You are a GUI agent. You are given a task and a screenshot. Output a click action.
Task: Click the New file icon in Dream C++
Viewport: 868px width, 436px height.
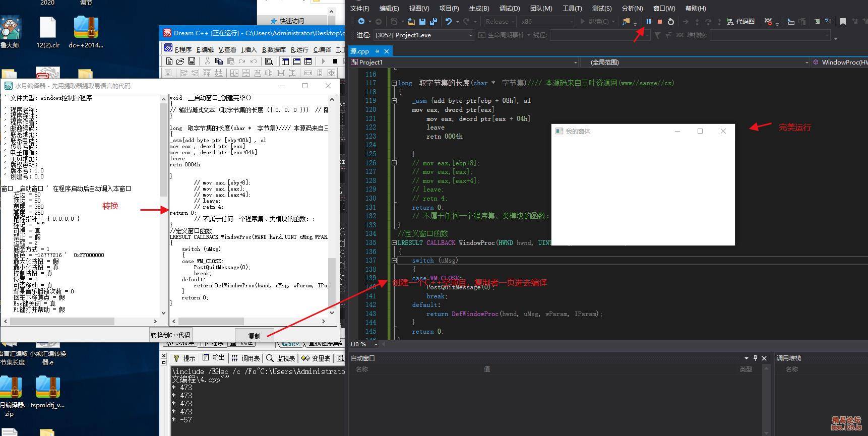169,61
